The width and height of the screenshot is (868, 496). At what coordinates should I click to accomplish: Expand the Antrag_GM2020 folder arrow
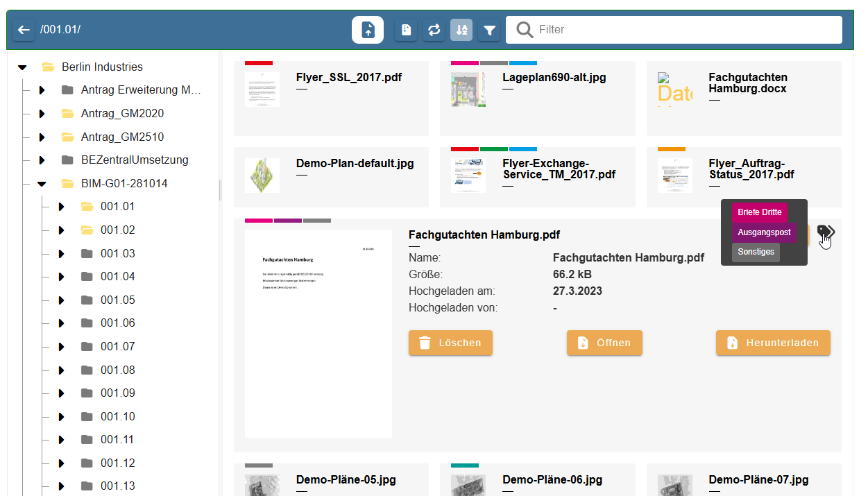[x=42, y=114]
